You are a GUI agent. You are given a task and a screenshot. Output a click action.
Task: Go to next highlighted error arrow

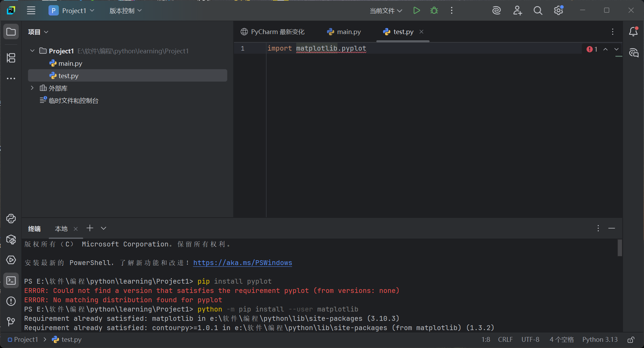point(616,49)
